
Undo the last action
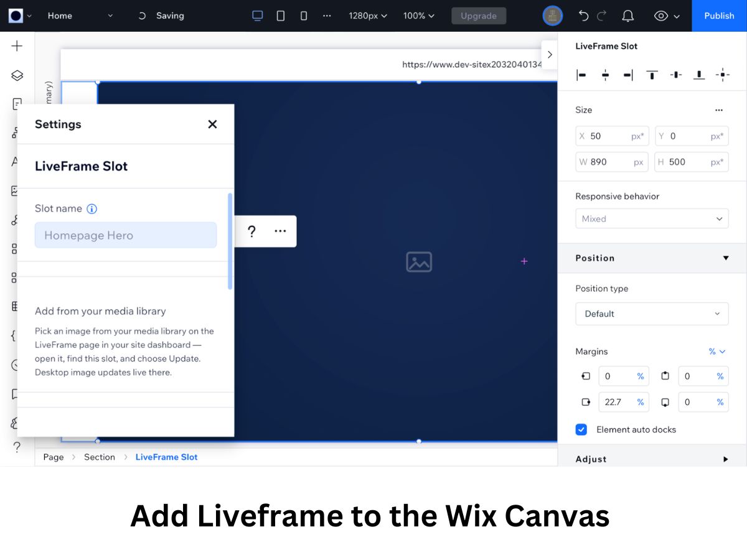click(x=583, y=16)
